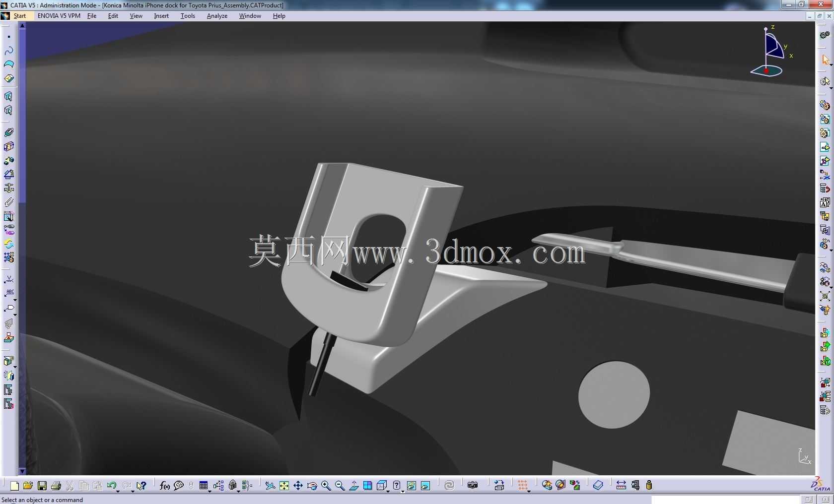This screenshot has width=834, height=504.
Task: Open the Window menu
Action: tap(250, 16)
